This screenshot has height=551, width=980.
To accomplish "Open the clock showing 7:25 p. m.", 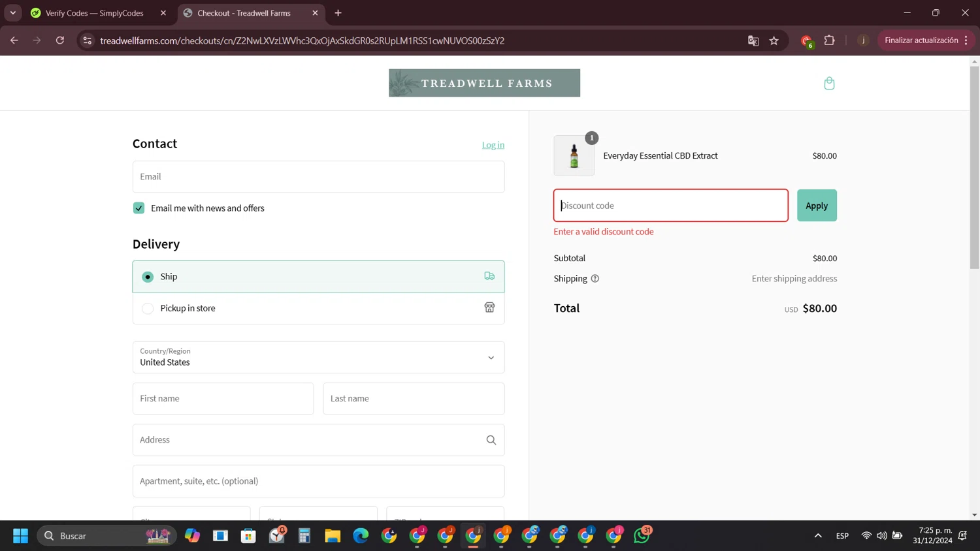I will click(x=933, y=535).
